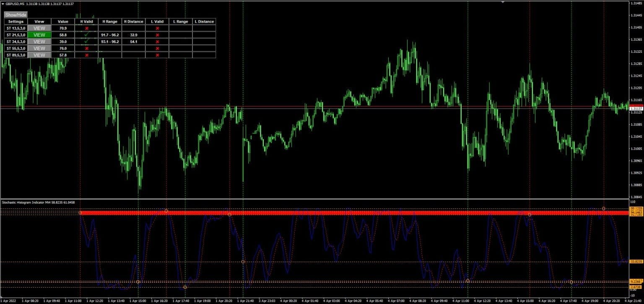Toggle VIEW for the ST 13,5,3,0 stochastic
Screen dimensions: 644x304
click(x=39, y=28)
